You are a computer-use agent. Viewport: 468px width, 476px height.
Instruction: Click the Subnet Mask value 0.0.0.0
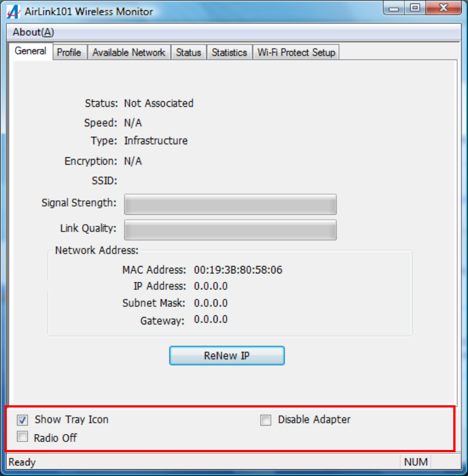(211, 303)
